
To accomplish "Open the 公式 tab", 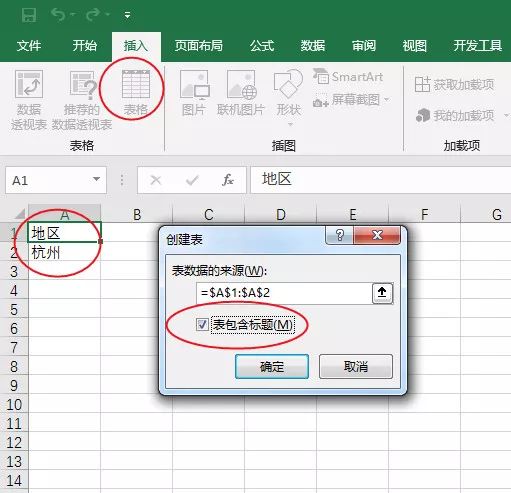I will 262,46.
